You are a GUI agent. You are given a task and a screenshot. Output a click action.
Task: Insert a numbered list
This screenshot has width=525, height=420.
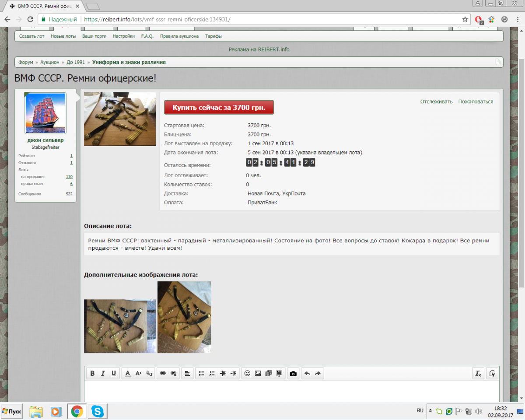[212, 374]
